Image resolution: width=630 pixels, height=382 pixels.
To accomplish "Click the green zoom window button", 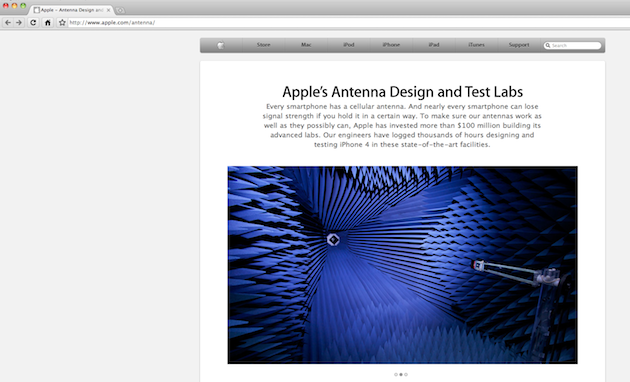I will pyautogui.click(x=23, y=6).
